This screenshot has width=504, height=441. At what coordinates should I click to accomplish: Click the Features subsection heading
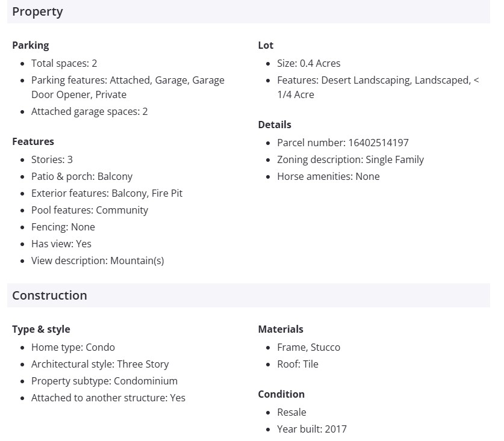33,141
